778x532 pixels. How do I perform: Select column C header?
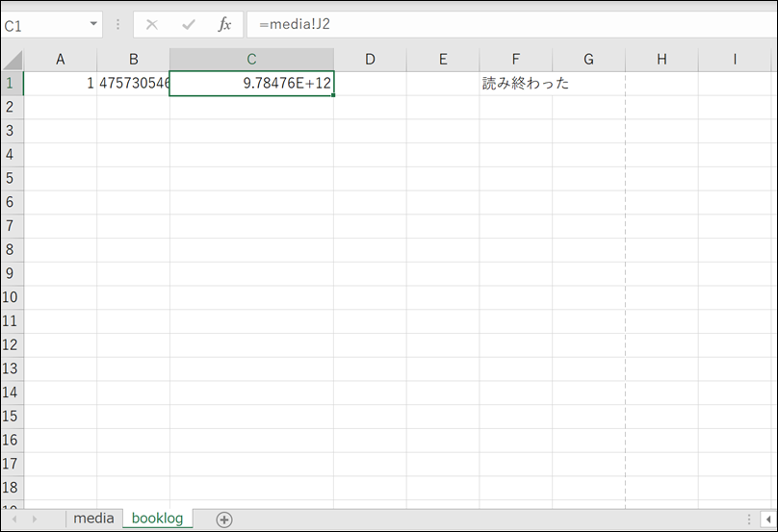tap(251, 60)
